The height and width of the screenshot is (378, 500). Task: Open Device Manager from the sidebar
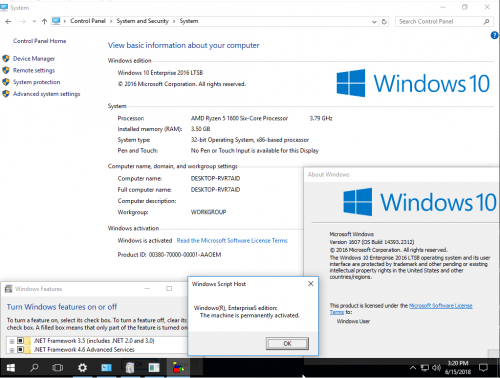34,59
